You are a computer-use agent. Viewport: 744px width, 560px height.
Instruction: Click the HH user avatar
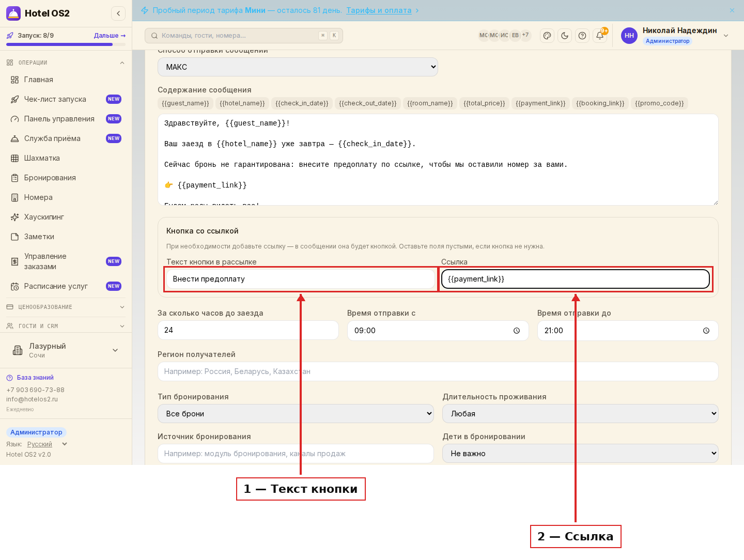click(x=629, y=36)
